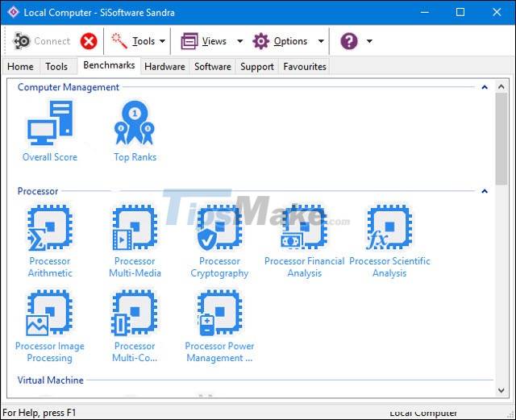
Task: Switch to the Tools tab
Action: [x=56, y=66]
